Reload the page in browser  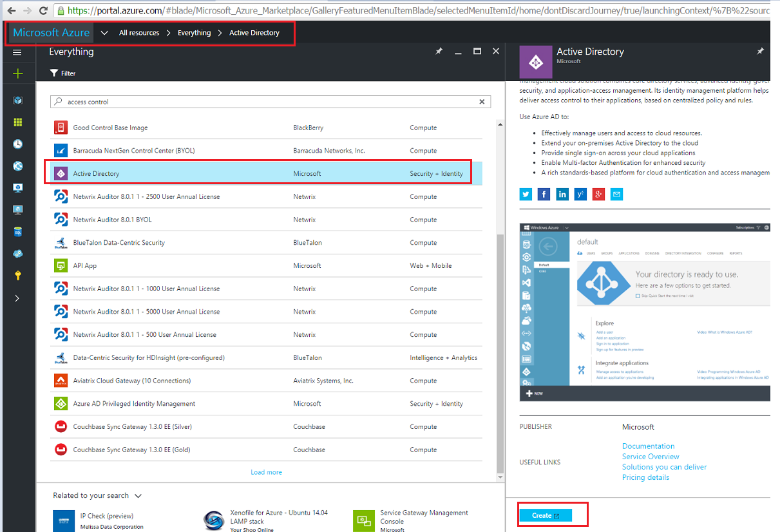(x=43, y=11)
